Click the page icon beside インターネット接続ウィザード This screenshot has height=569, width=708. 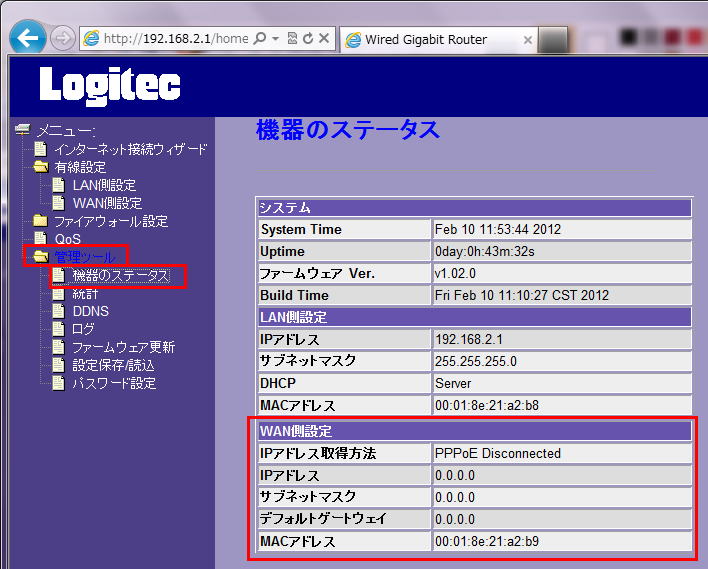tap(41, 149)
